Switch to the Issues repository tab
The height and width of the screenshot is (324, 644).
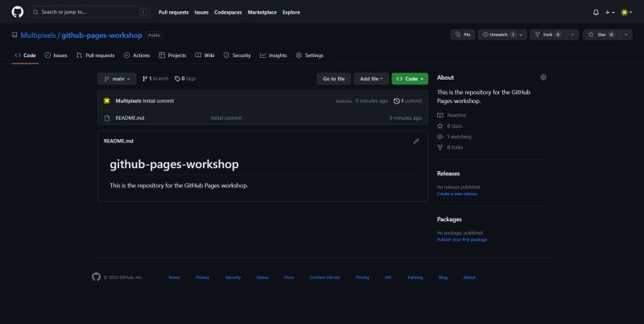click(56, 55)
